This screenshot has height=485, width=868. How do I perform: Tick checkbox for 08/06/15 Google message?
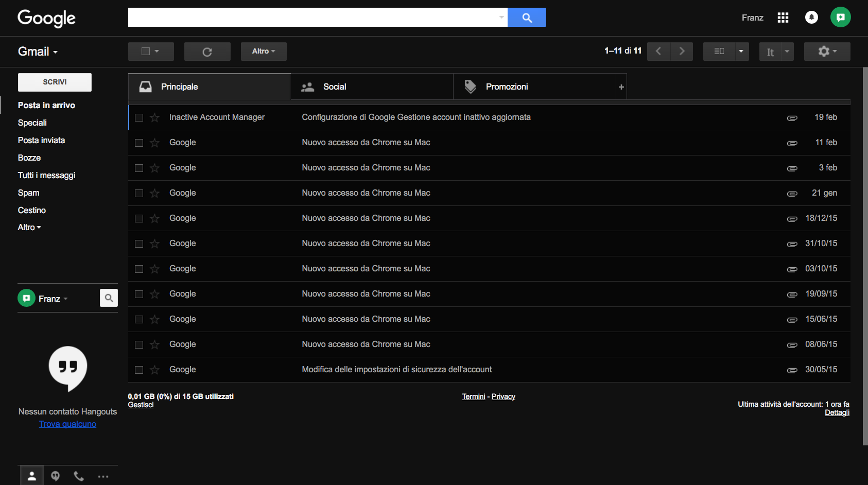pyautogui.click(x=139, y=344)
